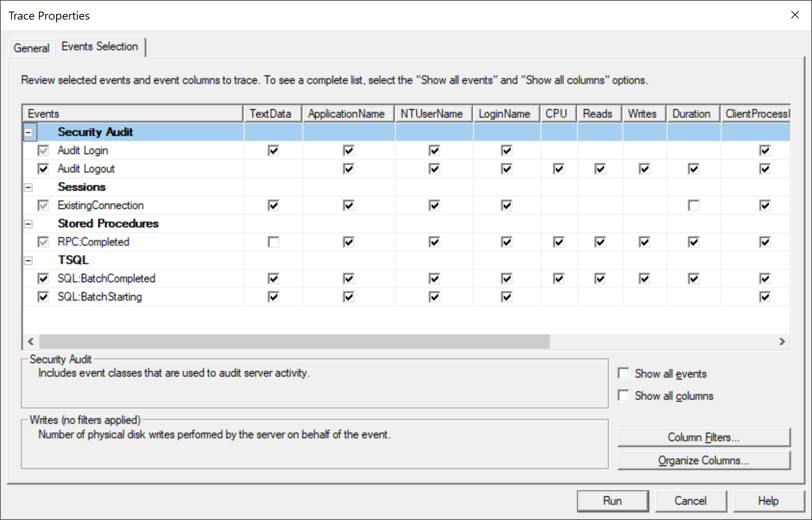The height and width of the screenshot is (520, 812).
Task: Check Duration for ExistingConnection row
Action: tap(693, 205)
